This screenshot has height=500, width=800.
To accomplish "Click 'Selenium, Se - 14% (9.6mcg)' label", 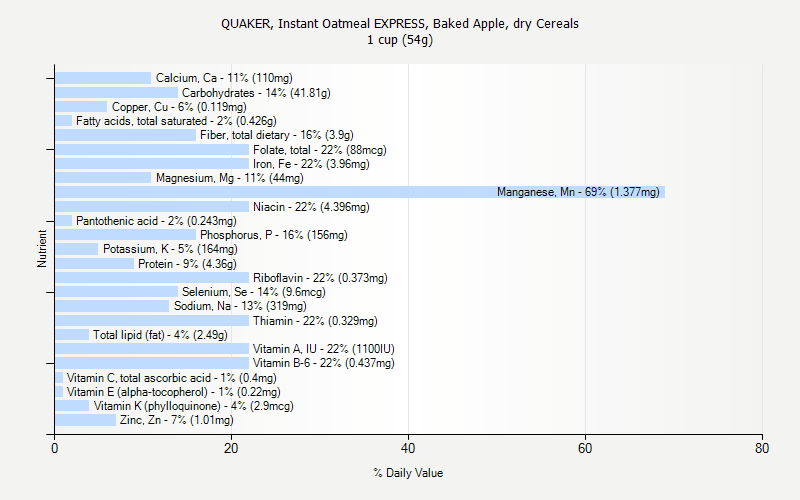I will click(254, 292).
